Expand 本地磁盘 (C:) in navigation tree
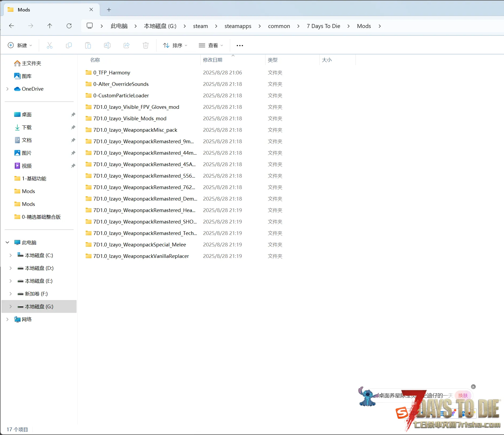The width and height of the screenshot is (504, 435). tap(10, 256)
